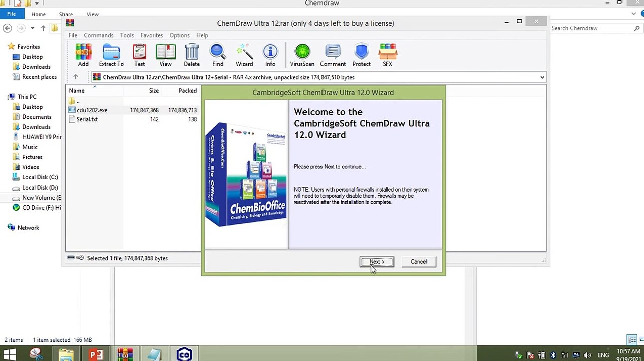644x361 pixels.
Task: Click the SFX toolbar icon
Action: coord(388,55)
